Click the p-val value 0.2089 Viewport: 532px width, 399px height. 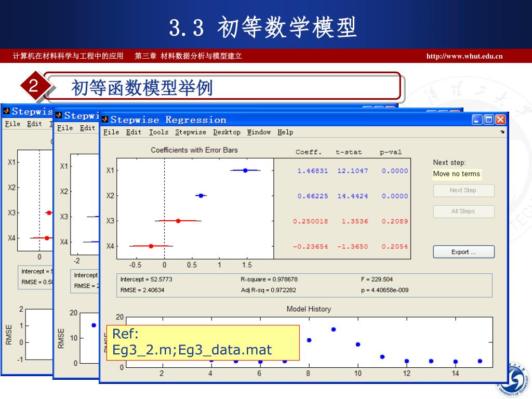395,221
